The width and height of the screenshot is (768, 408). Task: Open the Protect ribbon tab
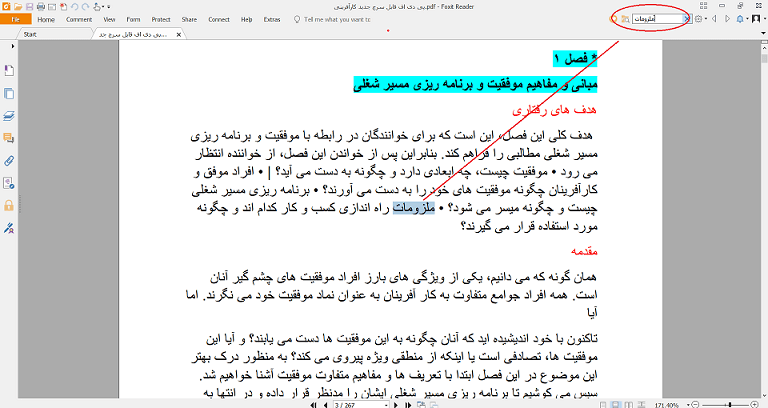coord(161,20)
